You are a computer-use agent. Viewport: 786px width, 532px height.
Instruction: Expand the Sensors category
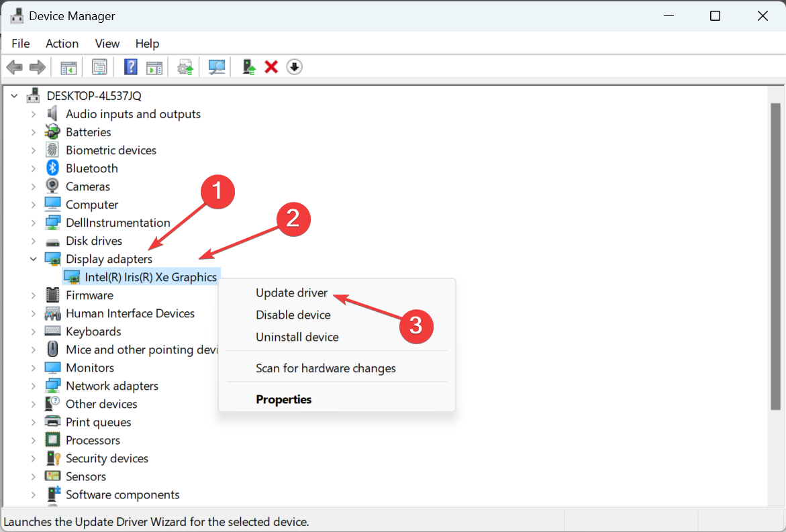point(33,476)
